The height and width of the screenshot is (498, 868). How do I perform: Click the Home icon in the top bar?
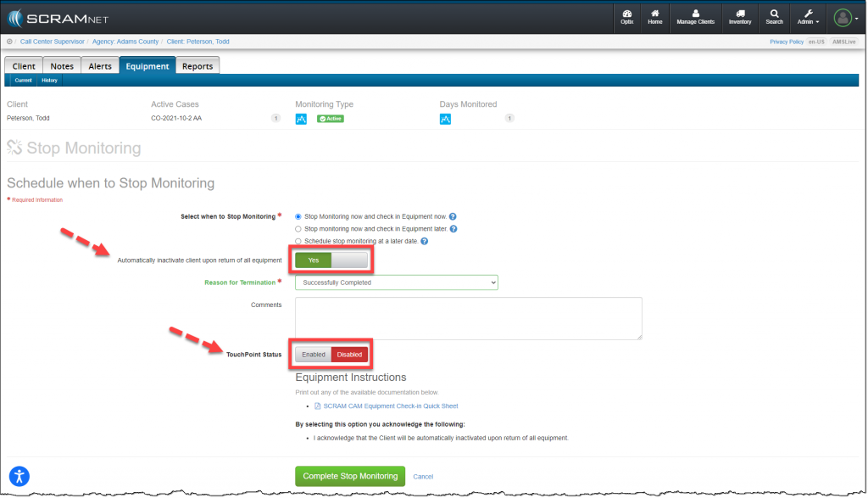point(655,17)
